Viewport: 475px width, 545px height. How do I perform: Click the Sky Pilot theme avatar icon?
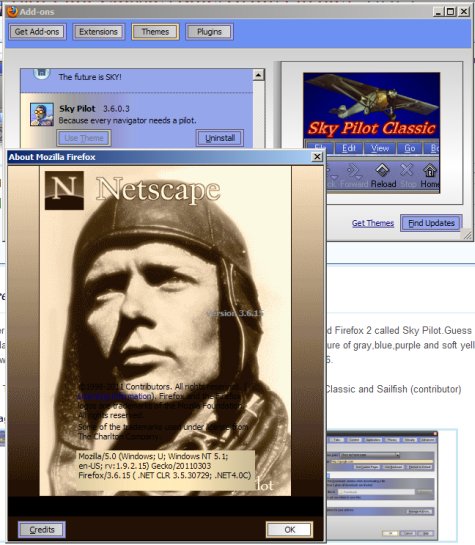click(x=42, y=114)
